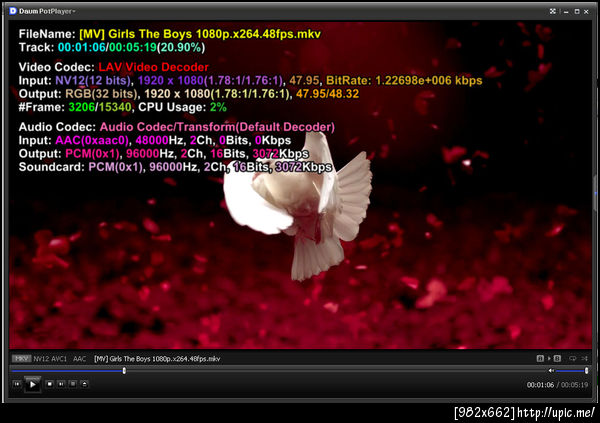The width and height of the screenshot is (600, 423).
Task: Click the "LAV Video Decoder" text
Action: 153,67
